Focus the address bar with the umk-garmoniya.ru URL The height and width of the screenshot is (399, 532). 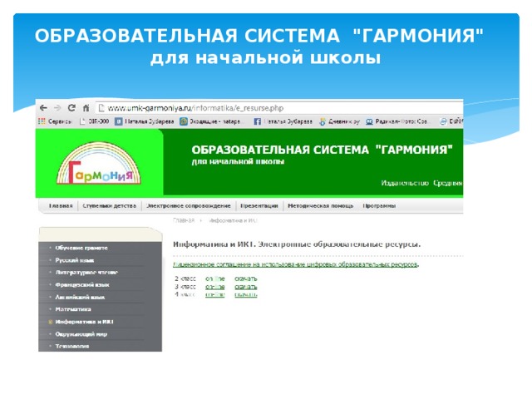(x=279, y=108)
